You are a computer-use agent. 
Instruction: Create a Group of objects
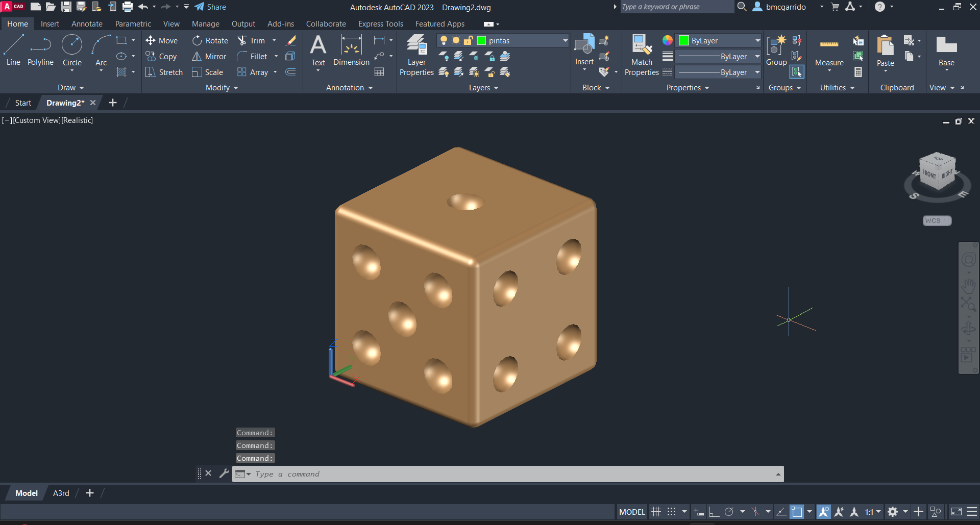(776, 50)
